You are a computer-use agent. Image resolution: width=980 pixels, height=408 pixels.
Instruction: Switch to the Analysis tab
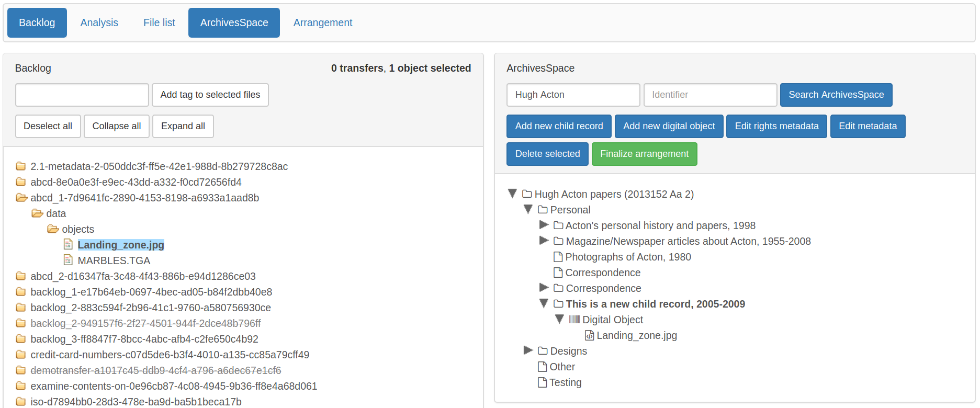pyautogui.click(x=99, y=22)
